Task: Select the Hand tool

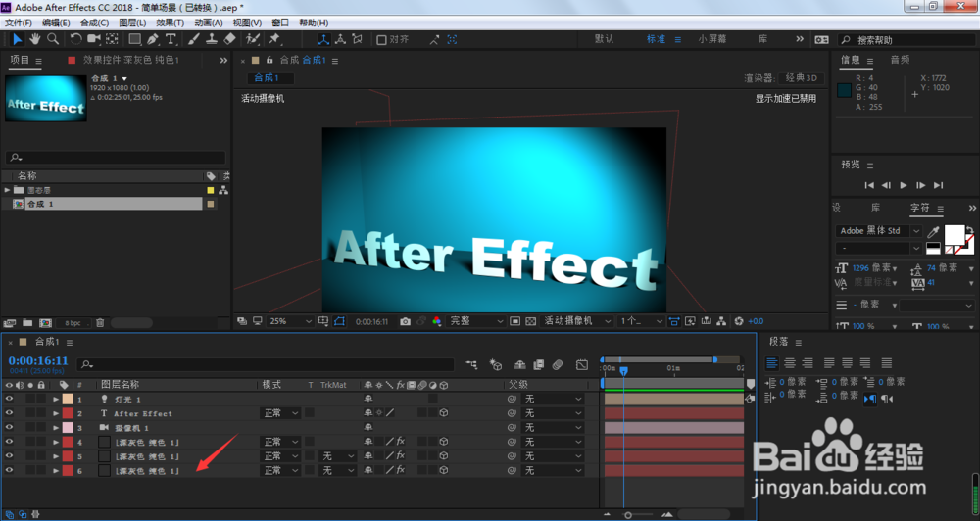Action: pos(34,39)
